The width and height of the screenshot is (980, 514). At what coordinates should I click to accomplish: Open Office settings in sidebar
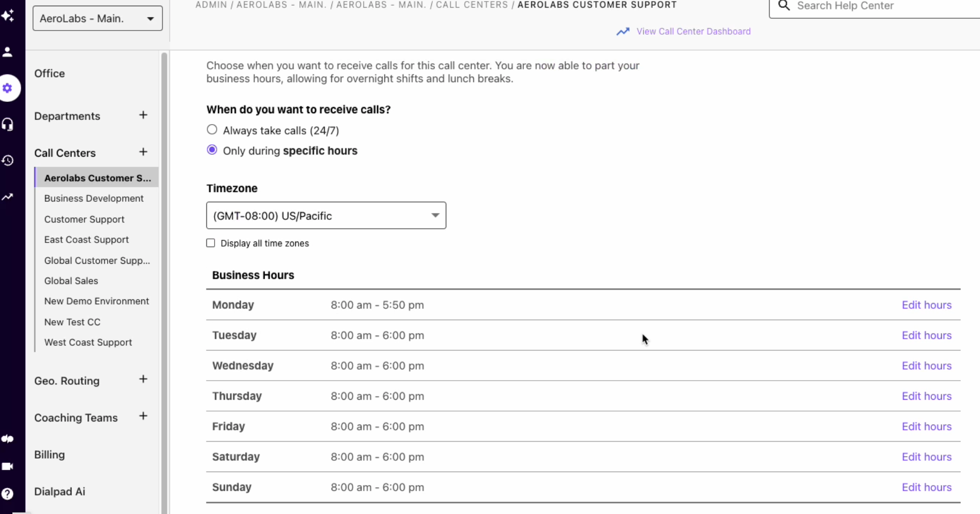point(50,73)
